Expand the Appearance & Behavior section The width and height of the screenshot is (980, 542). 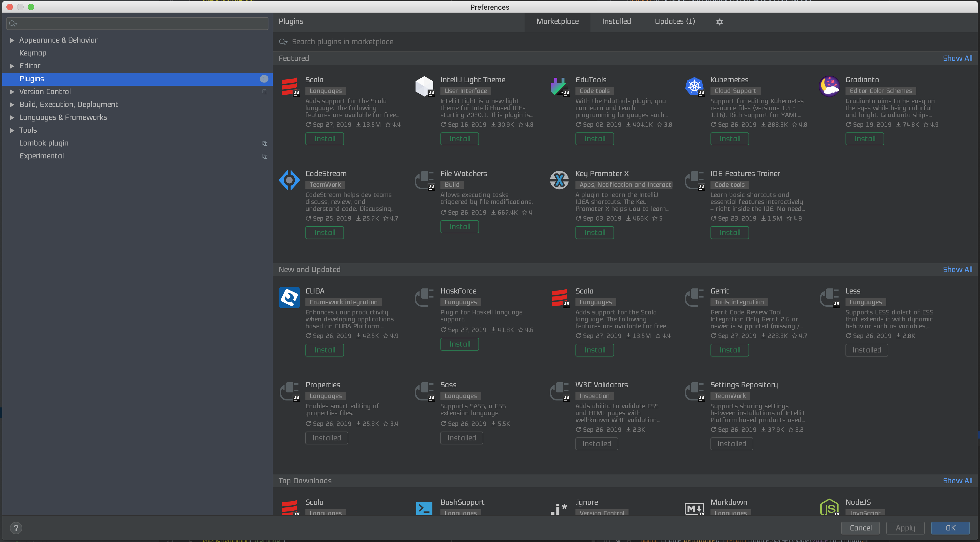click(12, 40)
